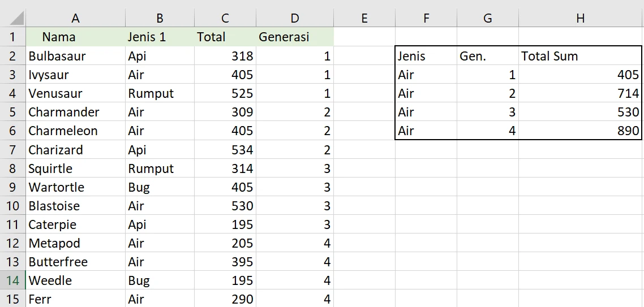Click the Generasi header cell
The width and height of the screenshot is (644, 307).
[295, 37]
